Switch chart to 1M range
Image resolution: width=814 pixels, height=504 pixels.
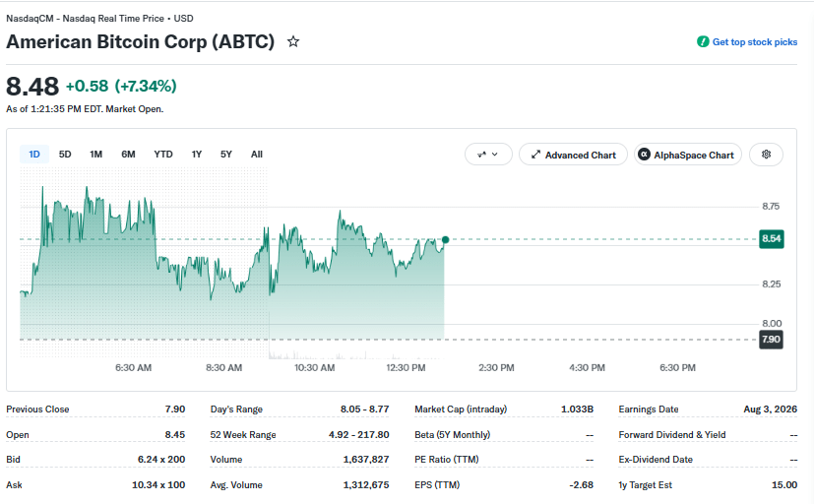(96, 155)
